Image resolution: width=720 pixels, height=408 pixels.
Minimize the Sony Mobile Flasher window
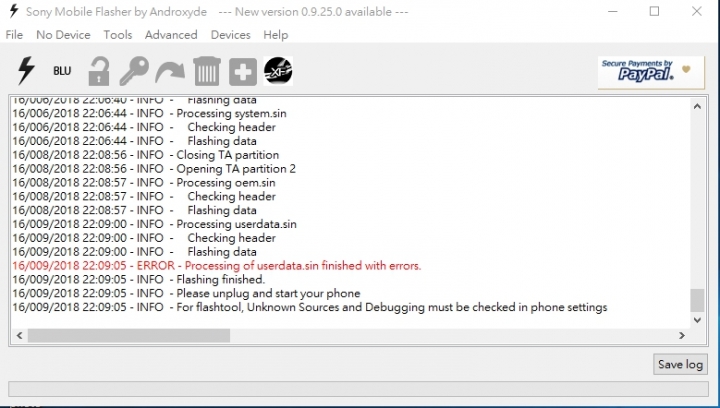613,11
